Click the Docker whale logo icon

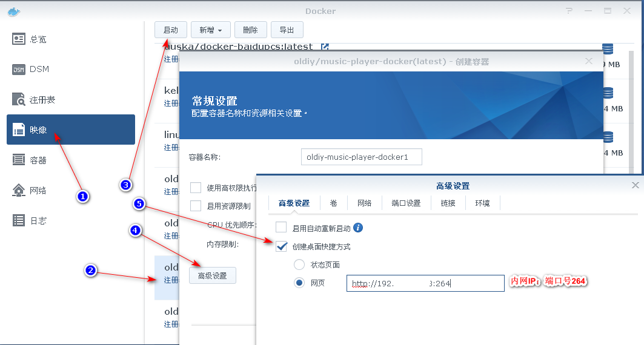[13, 11]
